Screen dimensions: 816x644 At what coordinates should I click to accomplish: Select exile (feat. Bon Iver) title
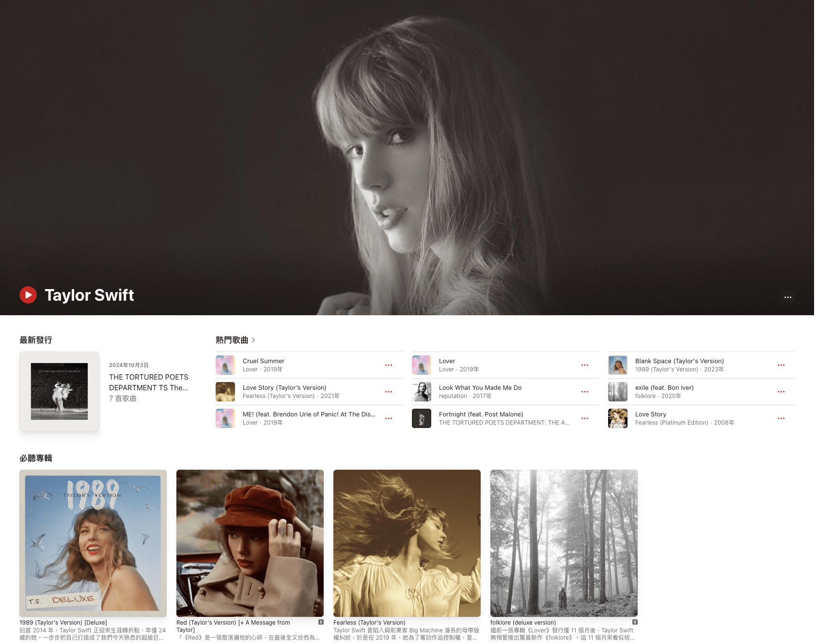[x=664, y=387]
